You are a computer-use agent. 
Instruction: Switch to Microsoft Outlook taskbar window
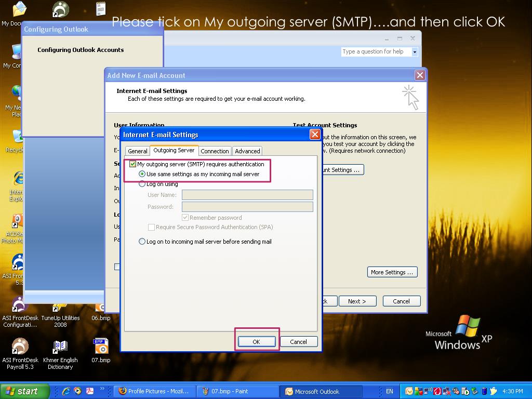coord(321,391)
